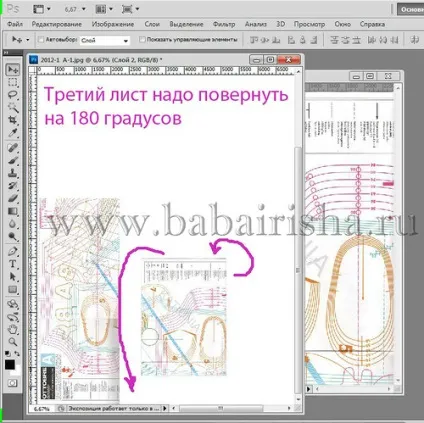This screenshot has width=424, height=423.
Task: Select the Magic Wand tool
Action: pos(13,108)
